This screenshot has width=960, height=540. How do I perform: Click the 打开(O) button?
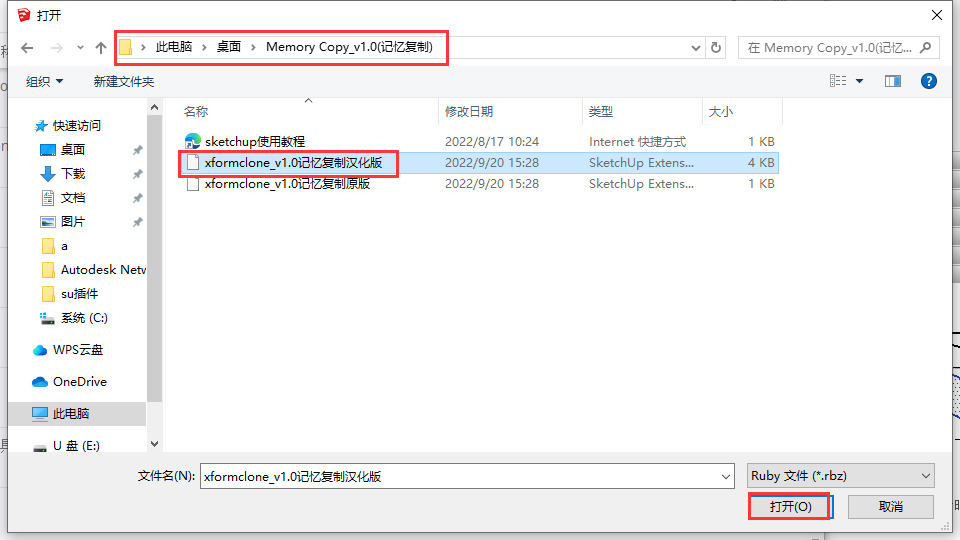tap(790, 506)
